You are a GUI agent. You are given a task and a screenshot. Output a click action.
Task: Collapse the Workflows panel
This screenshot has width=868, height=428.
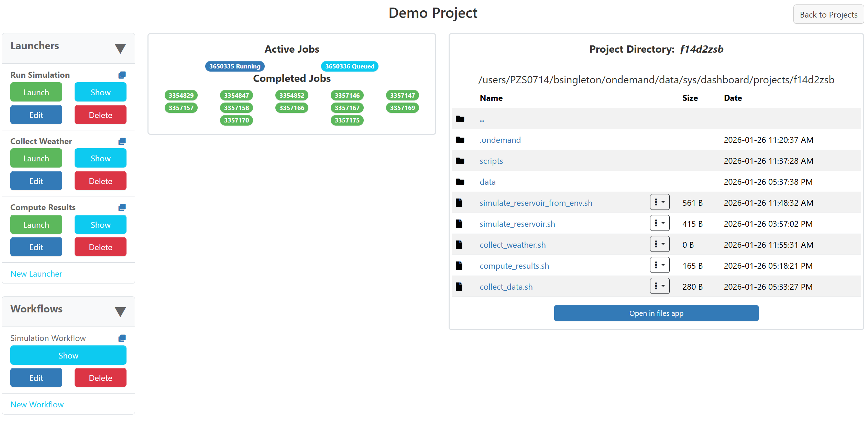pos(120,312)
